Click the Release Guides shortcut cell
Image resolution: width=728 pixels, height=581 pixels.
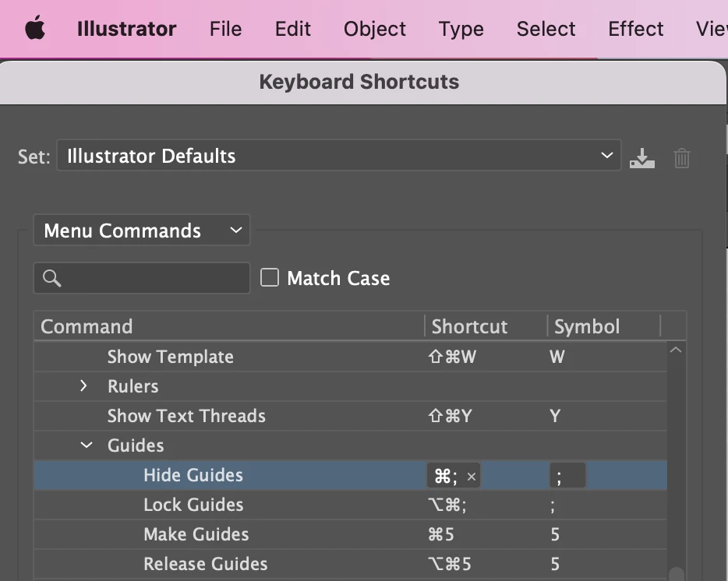pyautogui.click(x=449, y=565)
